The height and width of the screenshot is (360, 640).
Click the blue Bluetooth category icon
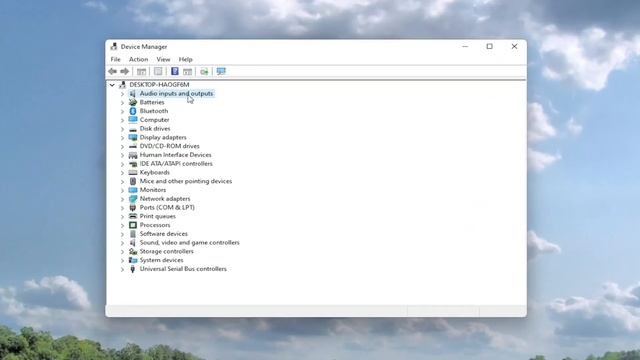tap(133, 111)
